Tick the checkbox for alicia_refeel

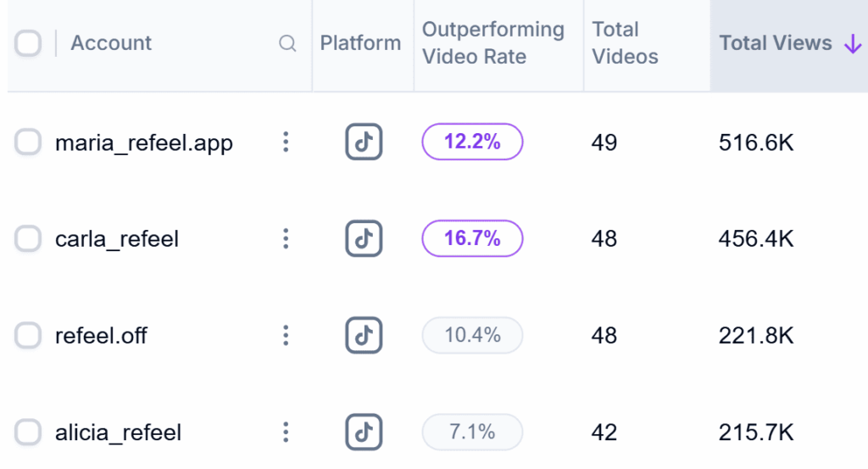point(28,433)
